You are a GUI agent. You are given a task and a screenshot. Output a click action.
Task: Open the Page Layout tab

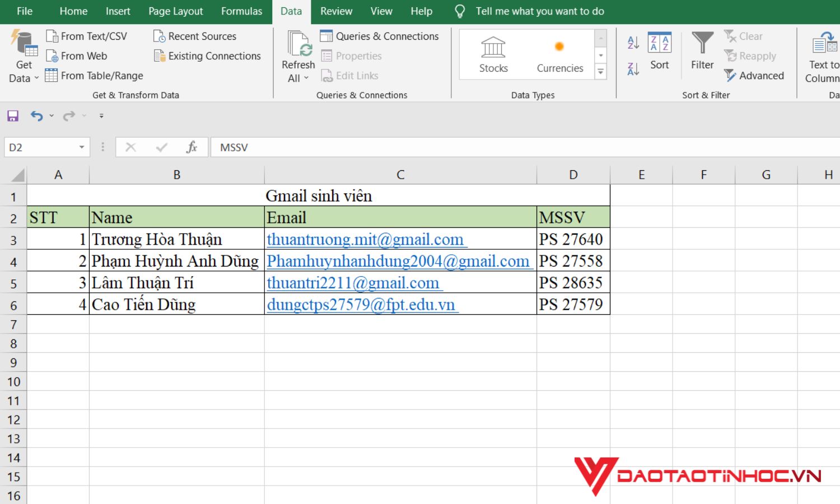(176, 11)
